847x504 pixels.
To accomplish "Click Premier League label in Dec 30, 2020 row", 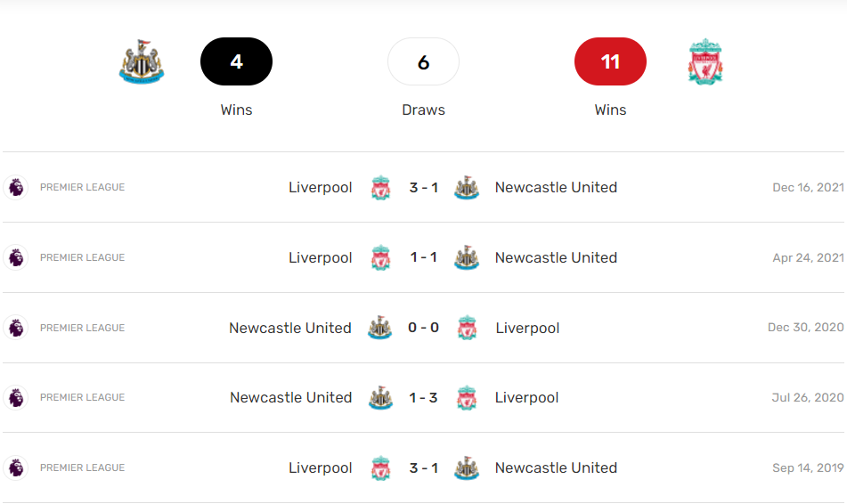I will [x=82, y=328].
